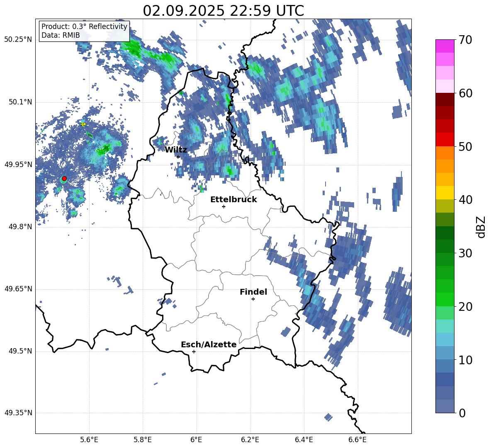Viewport: 491px width, 448px height.
Task: Click the Wiltz station cross marker
Action: point(178,157)
